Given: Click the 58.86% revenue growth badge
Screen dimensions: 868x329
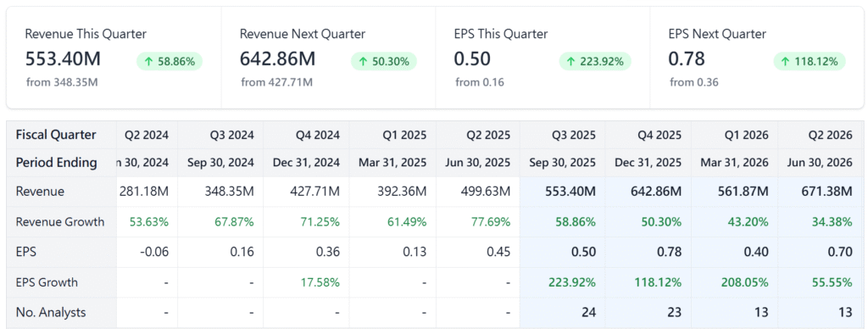Looking at the screenshot, I should (x=170, y=62).
